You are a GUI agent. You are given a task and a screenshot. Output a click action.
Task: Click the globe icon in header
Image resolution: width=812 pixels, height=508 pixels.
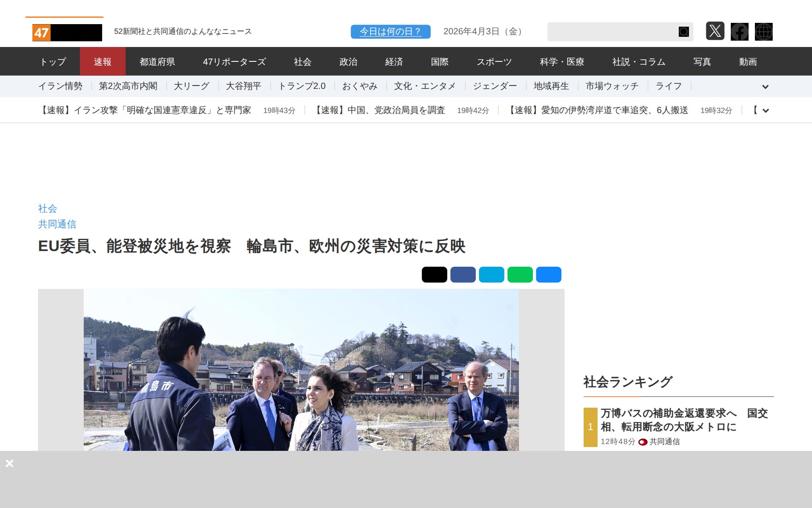pyautogui.click(x=763, y=32)
